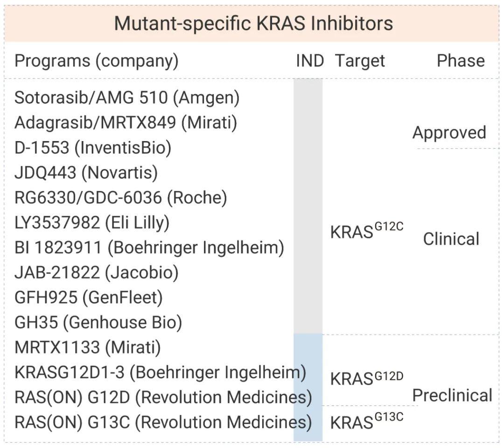This screenshot has width=504, height=448.
Task: Click the JAB-21822 (Jacobio) row
Action: [96, 272]
